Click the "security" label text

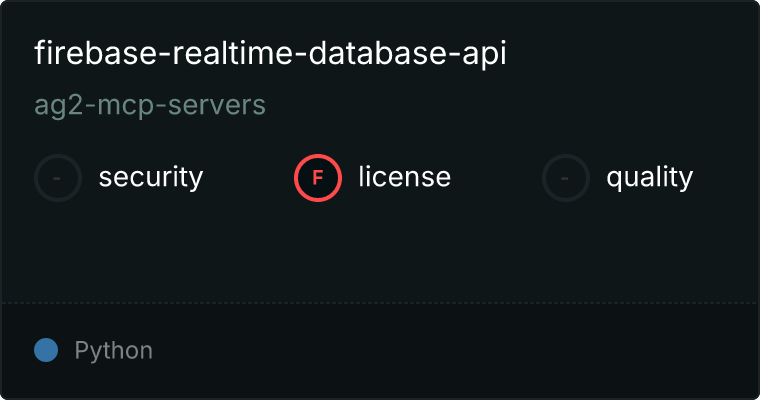click(x=150, y=178)
